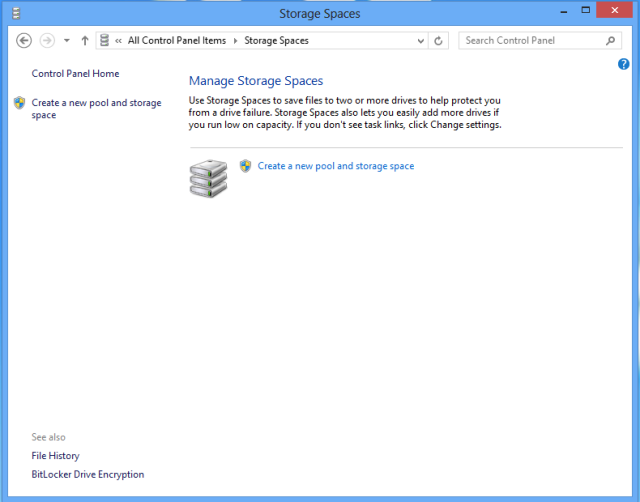Open Control Panel Home
This screenshot has width=640, height=502.
click(76, 73)
